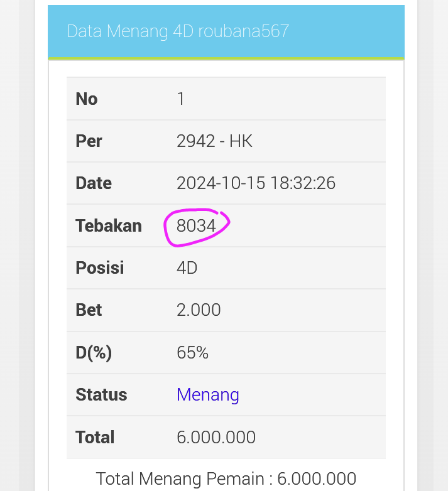This screenshot has height=491, width=448.
Task: Click the period value 2942 - HK
Action: click(214, 141)
